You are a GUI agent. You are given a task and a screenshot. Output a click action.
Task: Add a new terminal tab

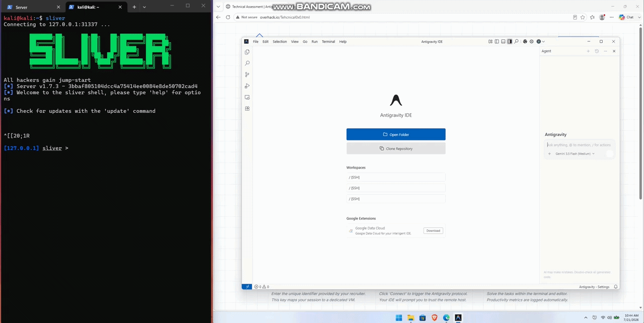coord(134,7)
